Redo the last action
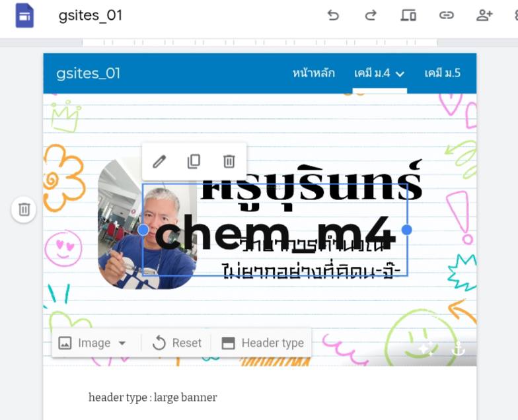The image size is (518, 420). [371, 15]
